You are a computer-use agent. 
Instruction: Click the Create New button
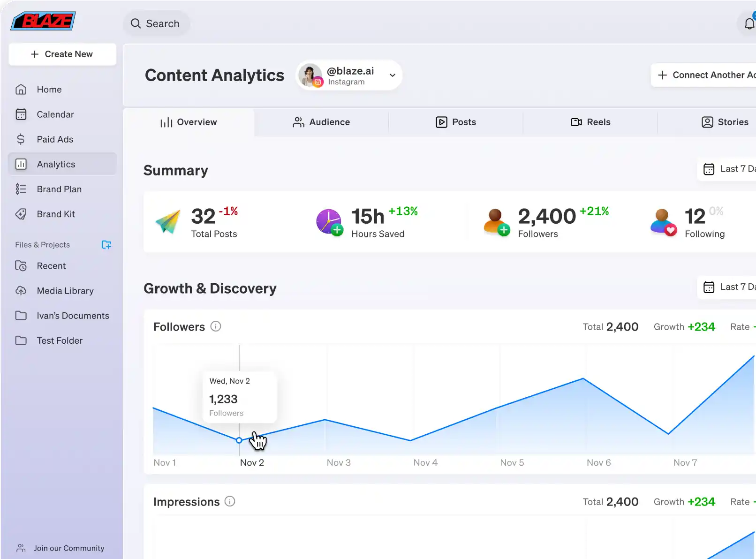pyautogui.click(x=62, y=54)
